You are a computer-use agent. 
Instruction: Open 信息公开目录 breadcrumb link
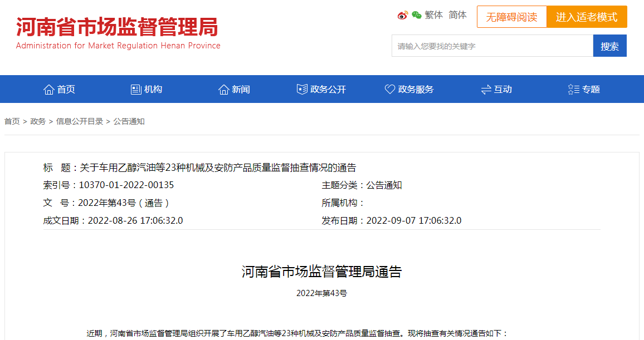tap(80, 121)
